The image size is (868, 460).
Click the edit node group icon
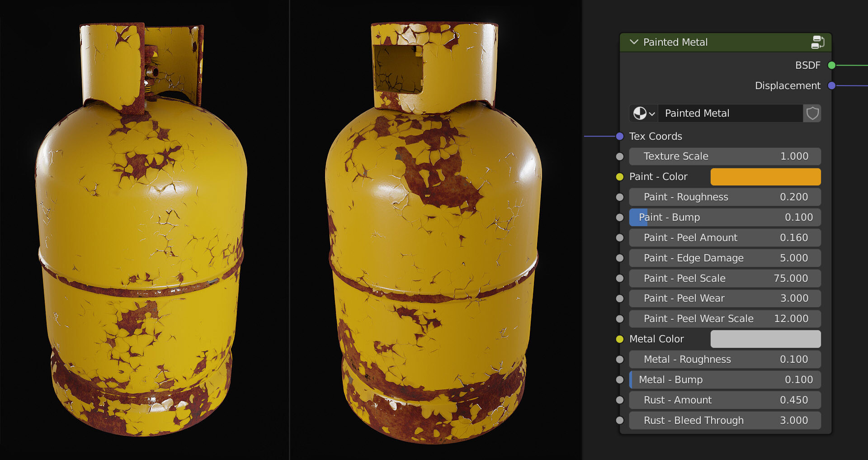818,42
